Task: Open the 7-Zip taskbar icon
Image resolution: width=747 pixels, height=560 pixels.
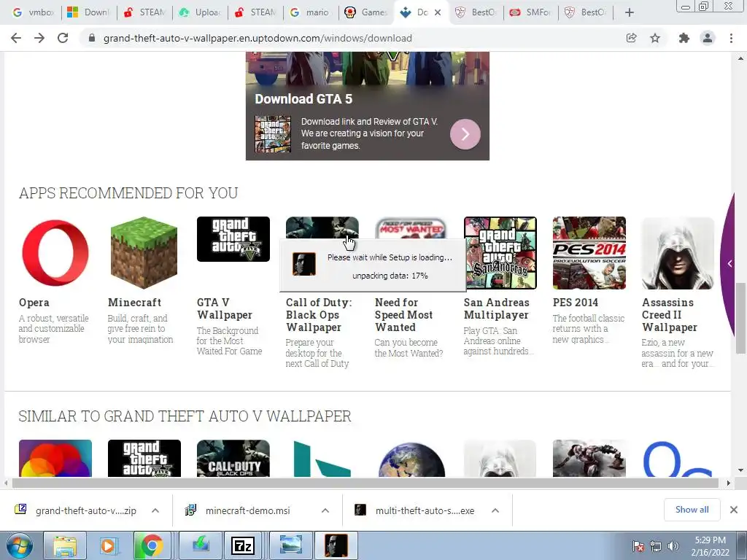Action: (242, 545)
